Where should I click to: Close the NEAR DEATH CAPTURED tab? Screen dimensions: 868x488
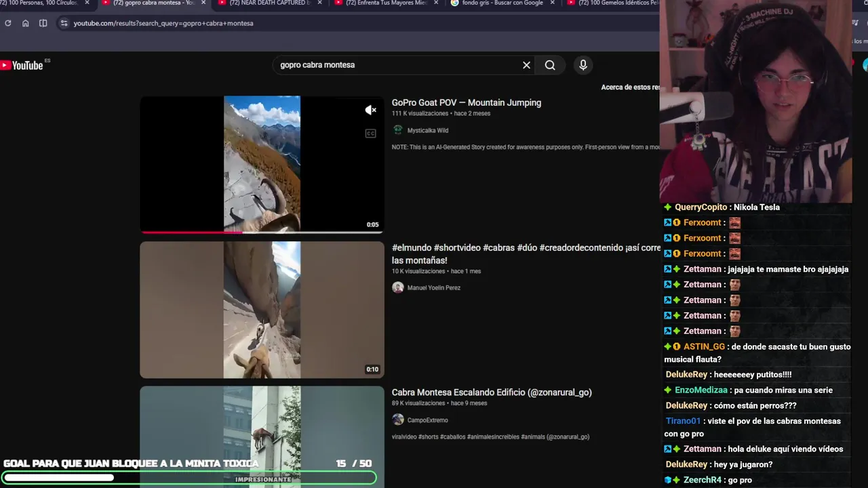(319, 3)
